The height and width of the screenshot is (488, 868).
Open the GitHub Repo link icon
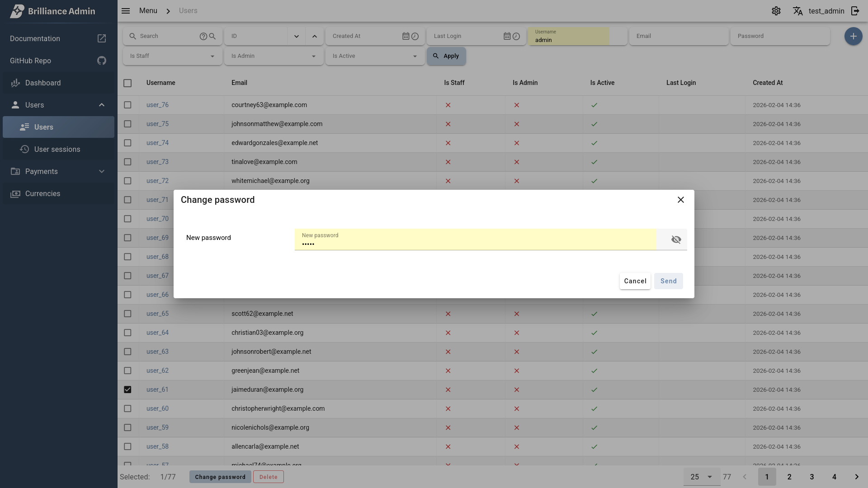(x=102, y=61)
